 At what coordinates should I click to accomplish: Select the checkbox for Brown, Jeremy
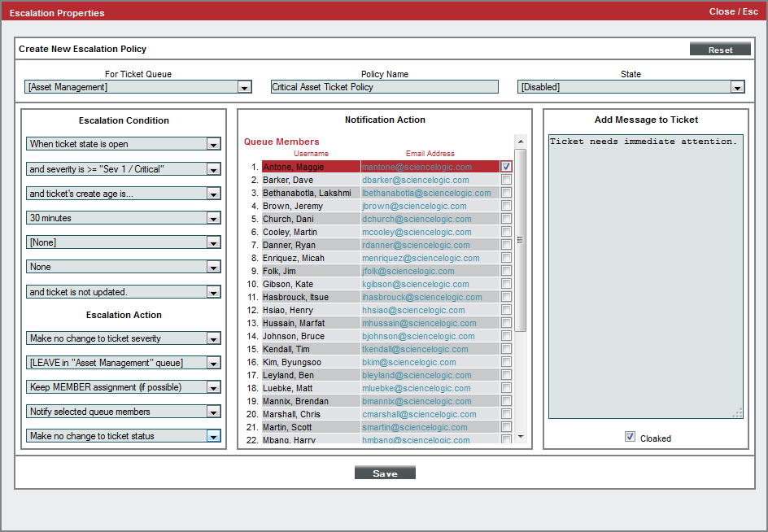click(x=506, y=206)
